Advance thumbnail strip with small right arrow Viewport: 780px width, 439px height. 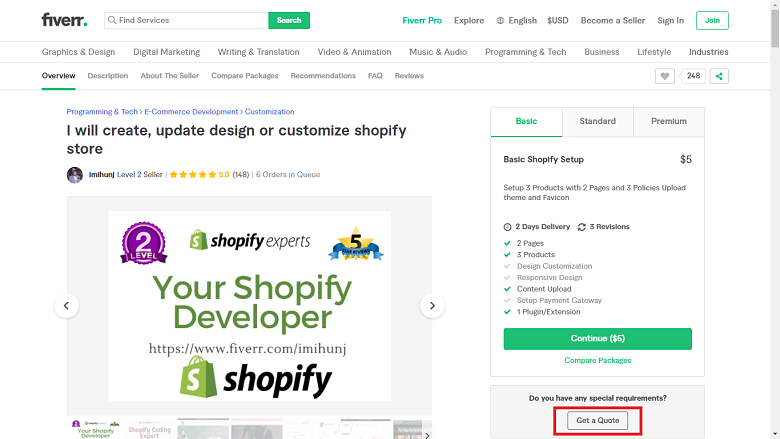(x=427, y=436)
